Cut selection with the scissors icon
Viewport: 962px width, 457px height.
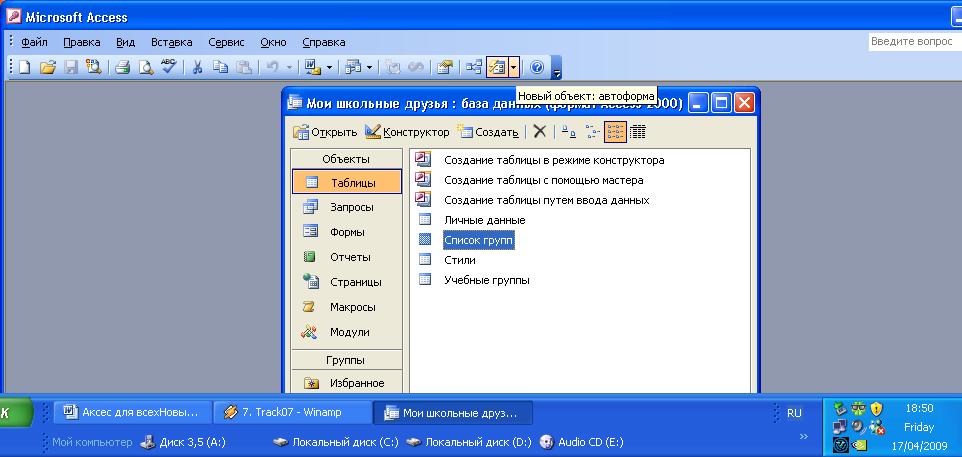[198, 67]
